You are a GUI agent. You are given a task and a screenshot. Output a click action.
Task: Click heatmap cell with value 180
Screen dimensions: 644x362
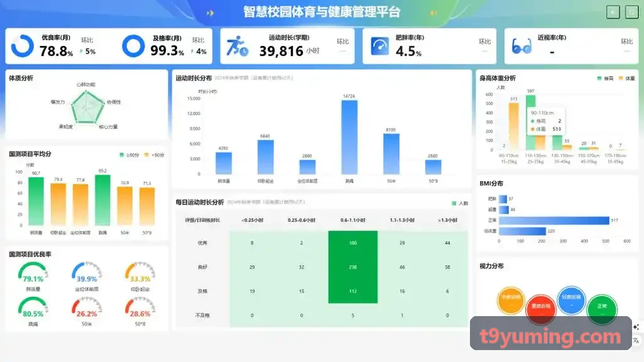point(353,243)
